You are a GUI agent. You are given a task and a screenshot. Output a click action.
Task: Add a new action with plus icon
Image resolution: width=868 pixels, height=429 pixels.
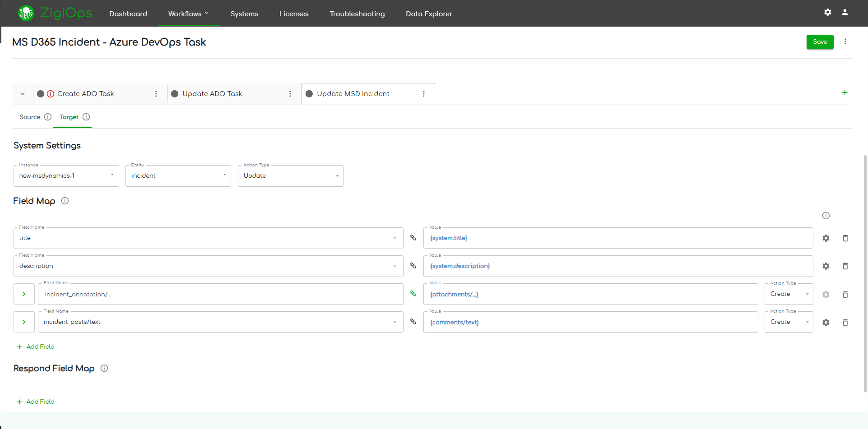pyautogui.click(x=845, y=92)
